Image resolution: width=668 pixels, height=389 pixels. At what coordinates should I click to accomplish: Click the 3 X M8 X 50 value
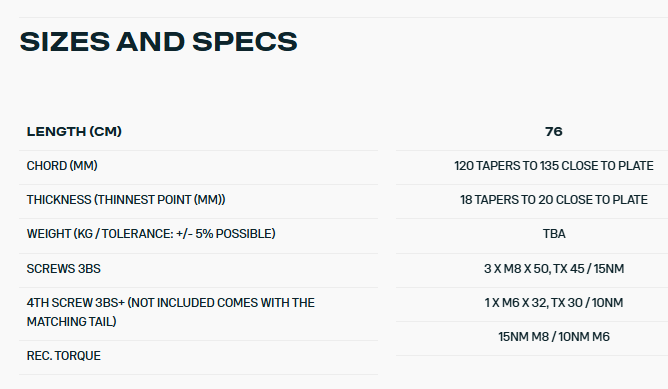(x=554, y=268)
